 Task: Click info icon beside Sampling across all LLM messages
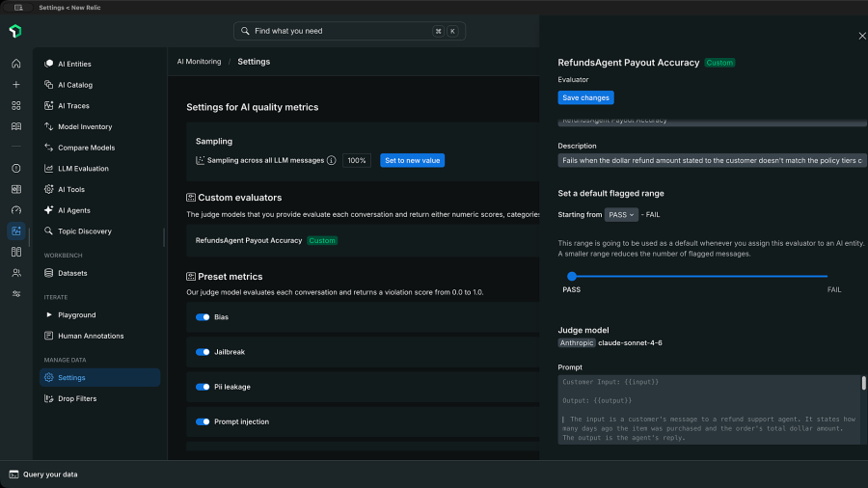331,160
